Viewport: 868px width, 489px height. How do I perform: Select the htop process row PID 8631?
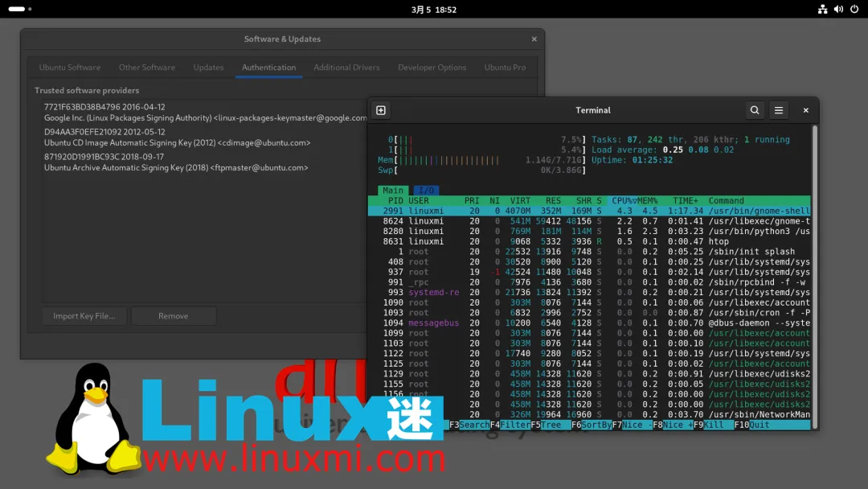coord(589,241)
